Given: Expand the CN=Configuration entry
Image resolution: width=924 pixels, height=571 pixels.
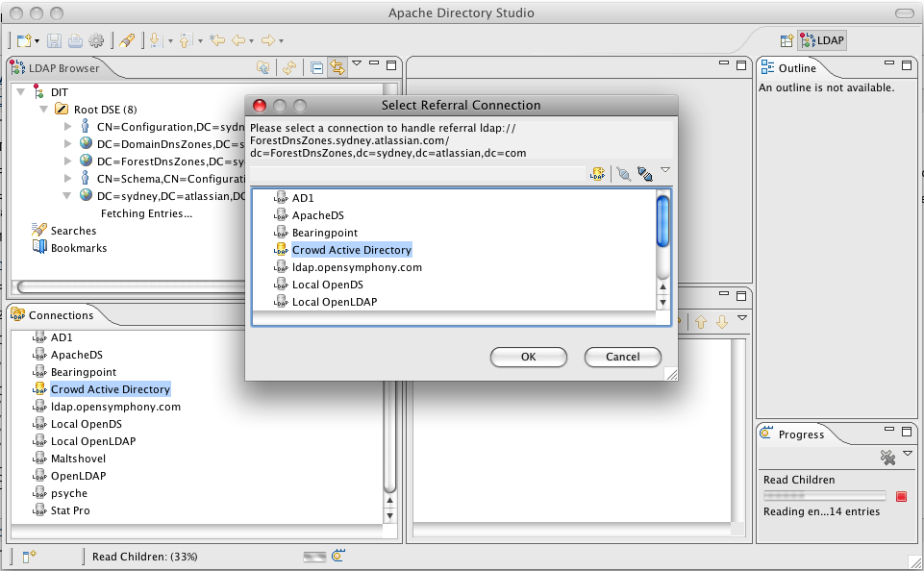Looking at the screenshot, I should [x=67, y=127].
